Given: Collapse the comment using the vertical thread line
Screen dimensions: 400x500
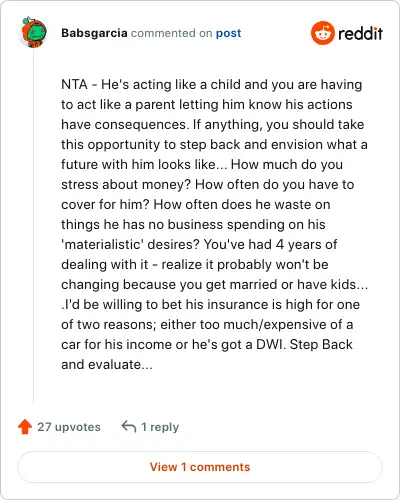Looking at the screenshot, I should (33, 227).
